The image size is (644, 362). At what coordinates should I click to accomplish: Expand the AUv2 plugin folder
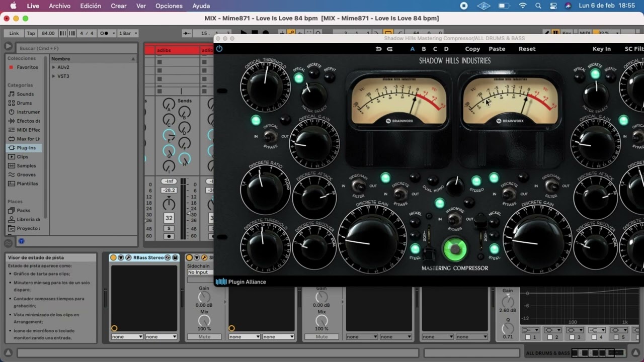pyautogui.click(x=54, y=67)
